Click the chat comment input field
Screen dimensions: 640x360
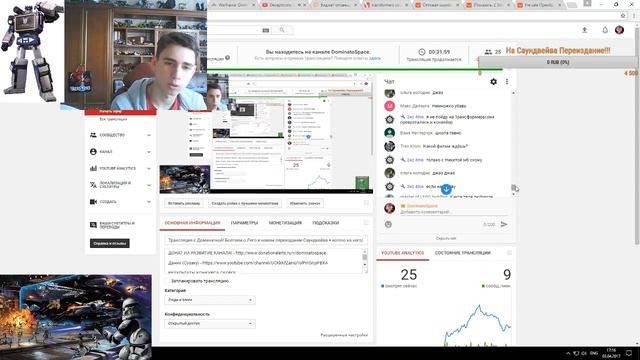454,212
